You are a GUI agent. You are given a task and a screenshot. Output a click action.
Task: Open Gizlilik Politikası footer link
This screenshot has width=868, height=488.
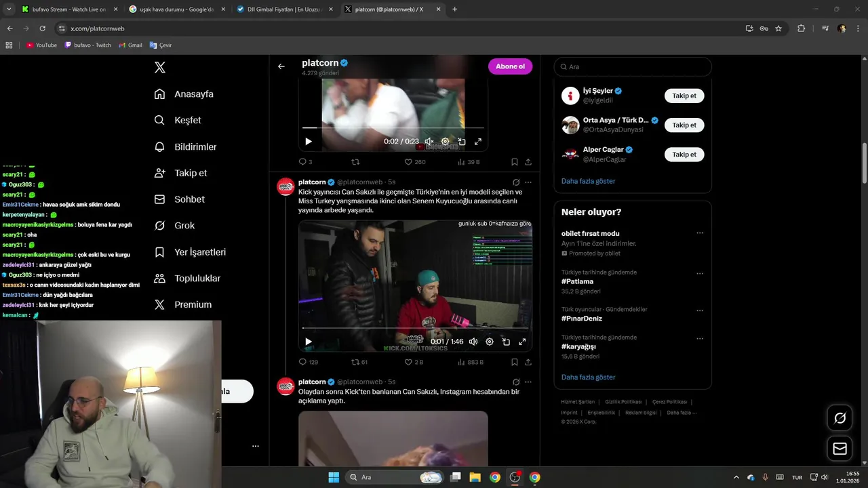(x=624, y=402)
